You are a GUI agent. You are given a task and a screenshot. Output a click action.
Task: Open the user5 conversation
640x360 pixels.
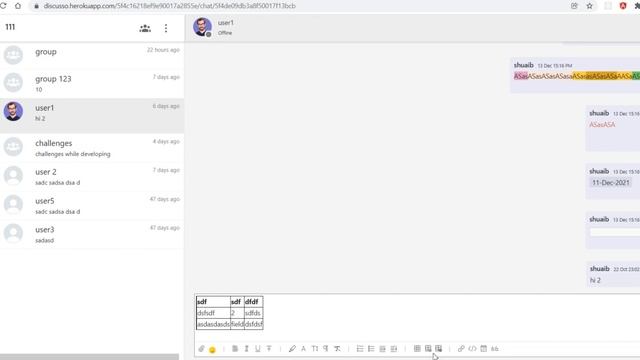click(92, 205)
